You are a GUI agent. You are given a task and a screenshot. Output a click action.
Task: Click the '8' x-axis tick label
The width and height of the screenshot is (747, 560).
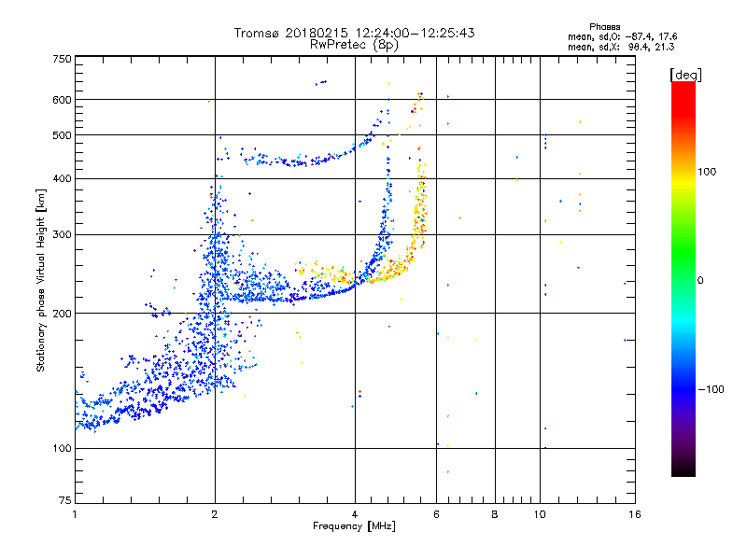click(495, 514)
